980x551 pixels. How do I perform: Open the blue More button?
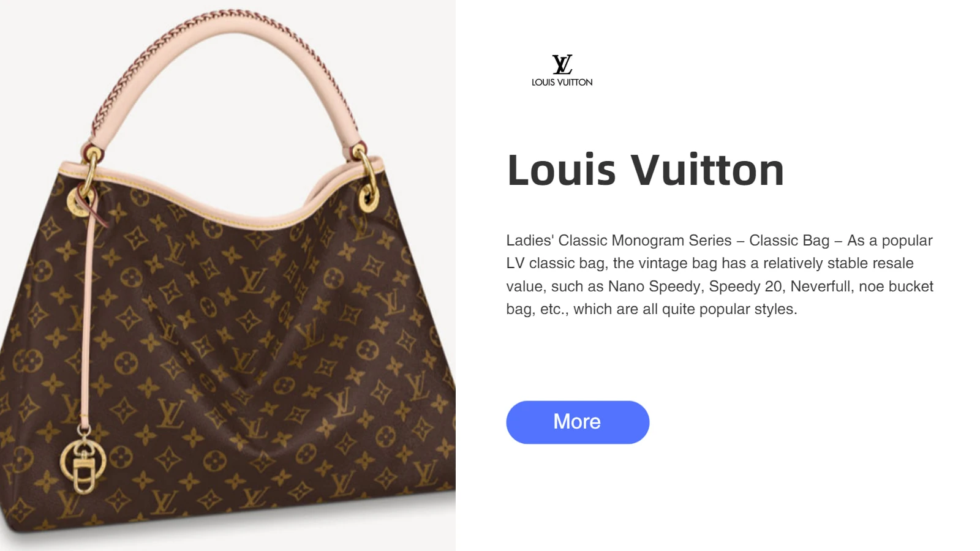[578, 422]
